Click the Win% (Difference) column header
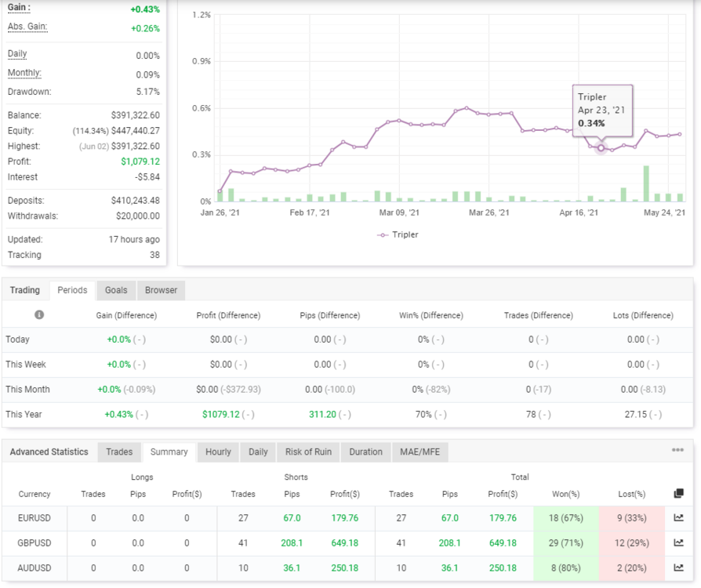 click(x=431, y=315)
